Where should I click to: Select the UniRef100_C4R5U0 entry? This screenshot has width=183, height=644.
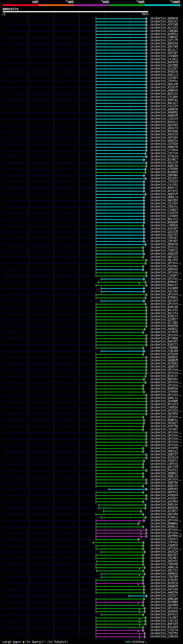[x=164, y=225]
